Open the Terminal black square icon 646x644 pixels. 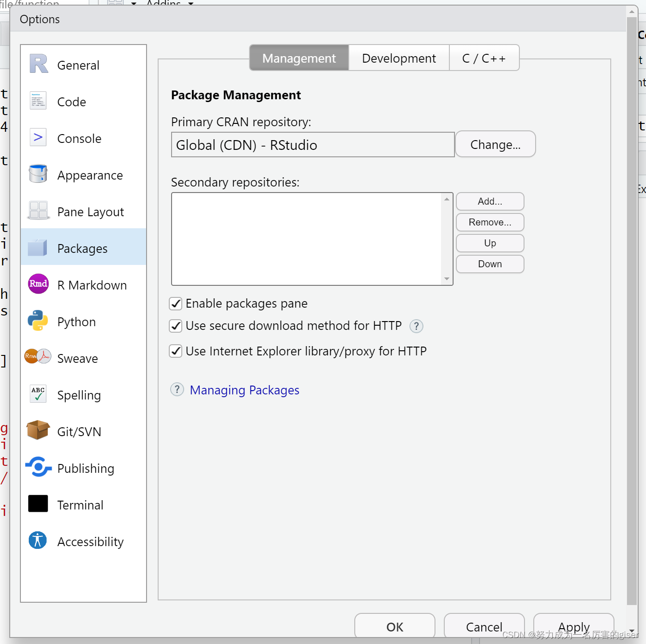coord(38,503)
